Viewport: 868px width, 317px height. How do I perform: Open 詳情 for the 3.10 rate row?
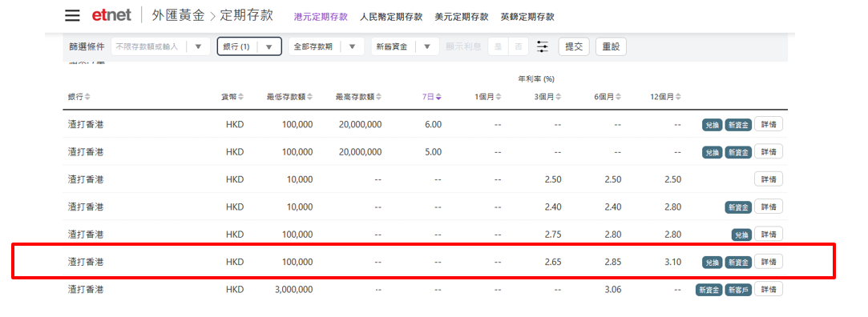pos(769,262)
